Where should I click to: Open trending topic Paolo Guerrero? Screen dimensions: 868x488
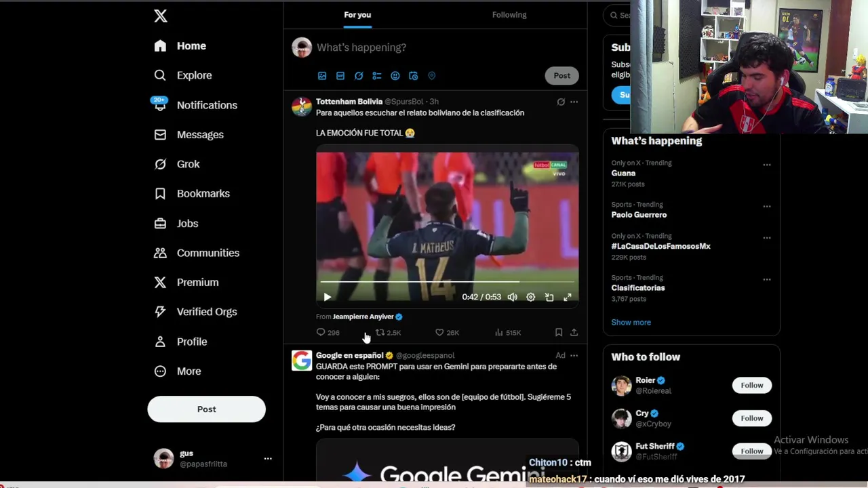tap(639, 215)
